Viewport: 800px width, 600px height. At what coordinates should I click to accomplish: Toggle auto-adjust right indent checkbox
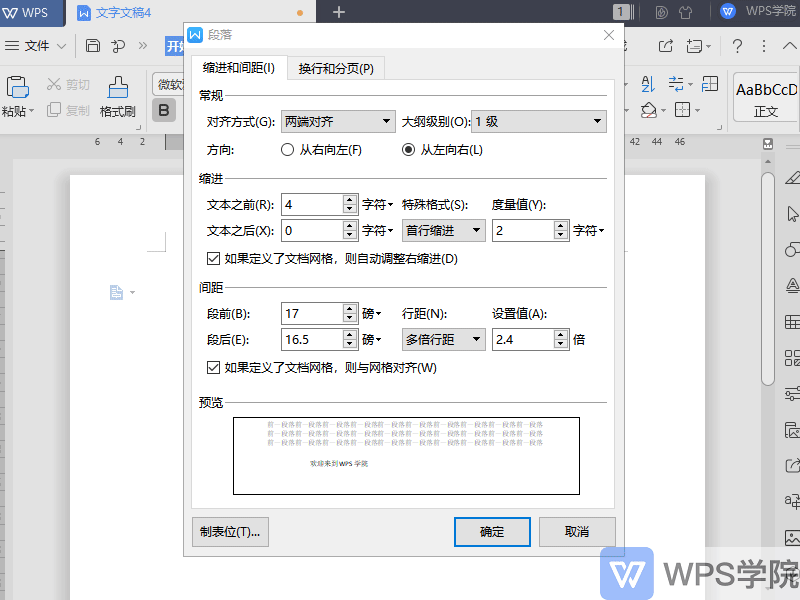tap(212, 259)
